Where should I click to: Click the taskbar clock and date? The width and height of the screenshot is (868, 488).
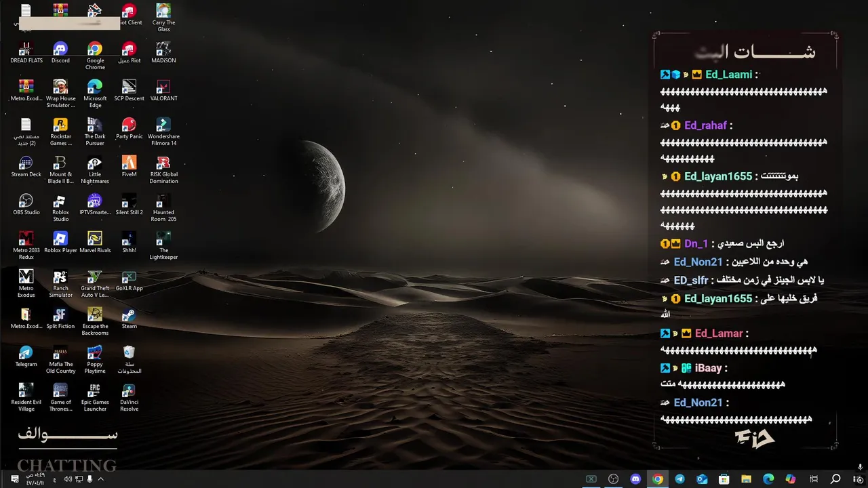(35, 479)
